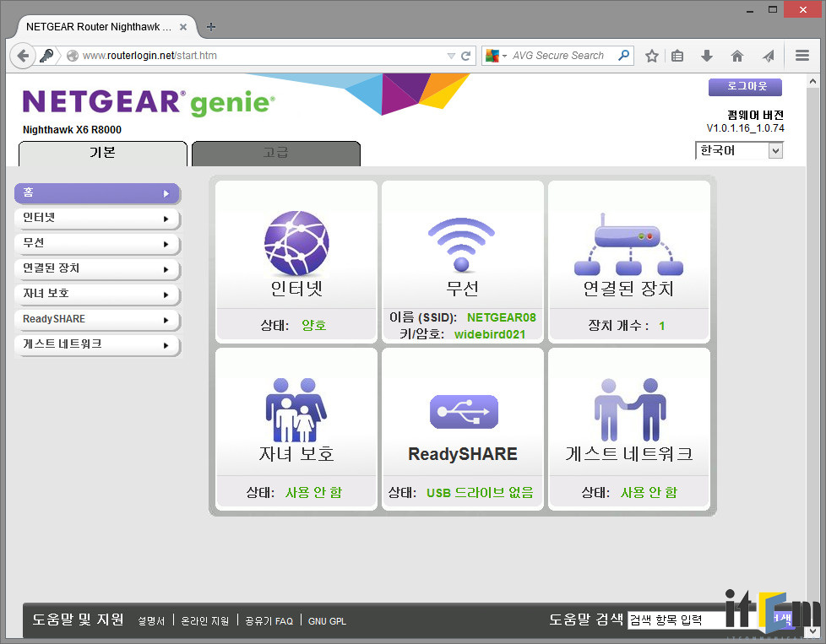The height and width of the screenshot is (644, 826).
Task: Reload the page with the refresh icon
Action: pyautogui.click(x=465, y=56)
